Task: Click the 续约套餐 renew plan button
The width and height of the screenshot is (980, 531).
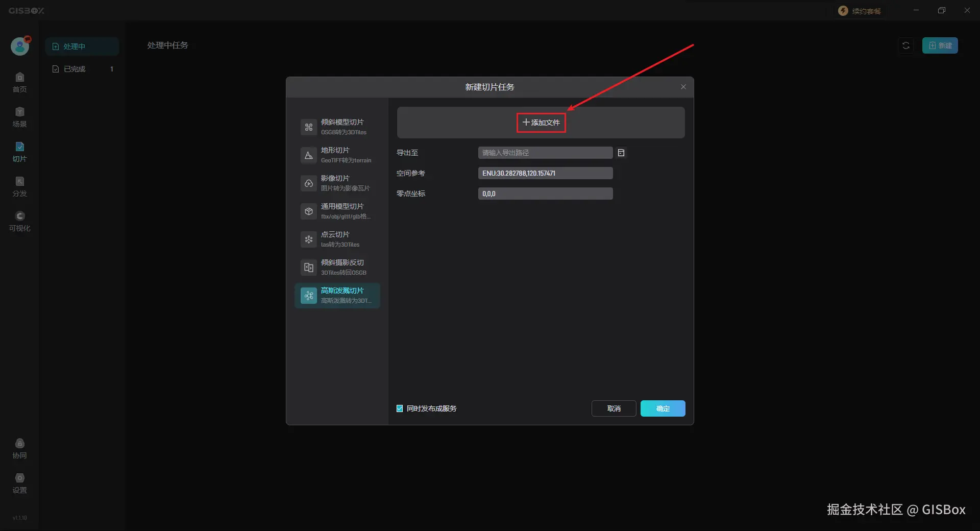Action: coord(860,11)
